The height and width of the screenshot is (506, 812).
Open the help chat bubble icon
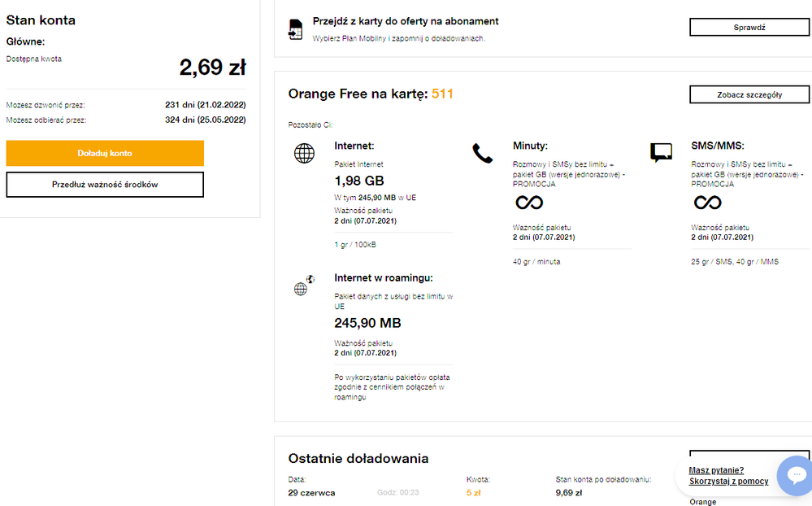click(796, 475)
